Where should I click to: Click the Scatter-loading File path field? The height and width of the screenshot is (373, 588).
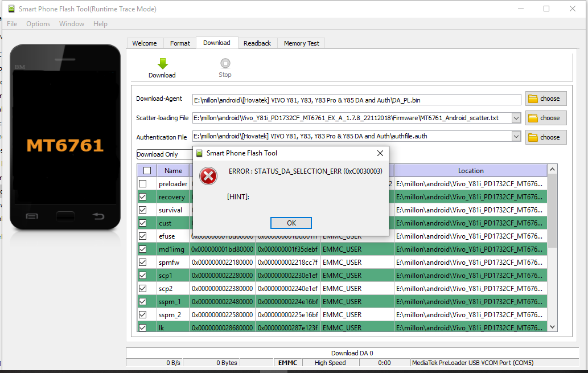coord(352,118)
